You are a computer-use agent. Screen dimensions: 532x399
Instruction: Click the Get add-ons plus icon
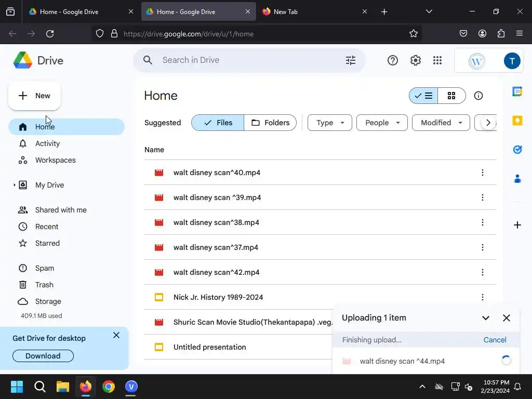517,225
